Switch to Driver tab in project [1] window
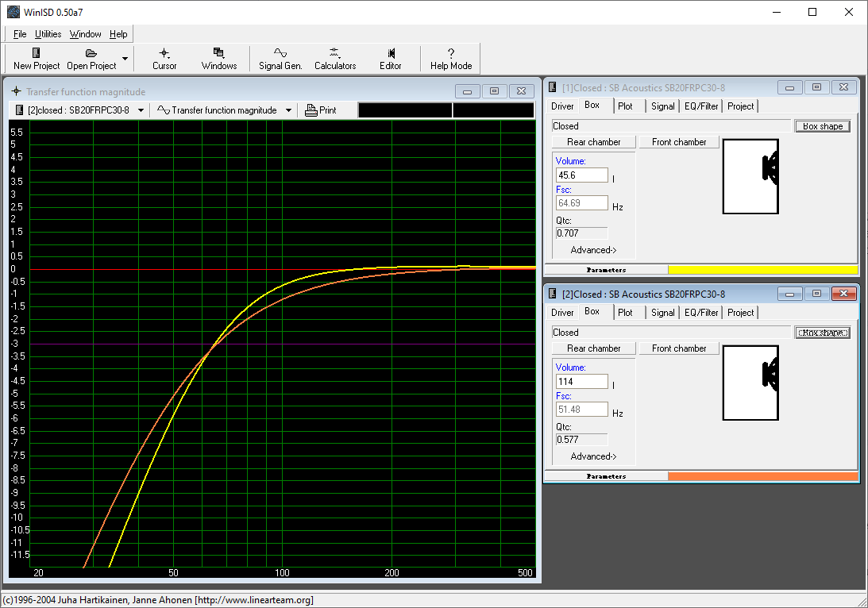The height and width of the screenshot is (608, 868). point(562,106)
